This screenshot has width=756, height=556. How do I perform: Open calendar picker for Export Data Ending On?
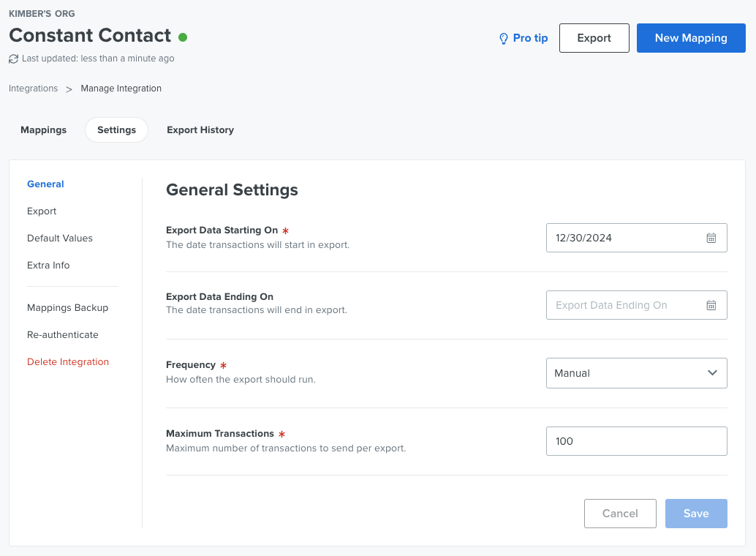pyautogui.click(x=711, y=305)
